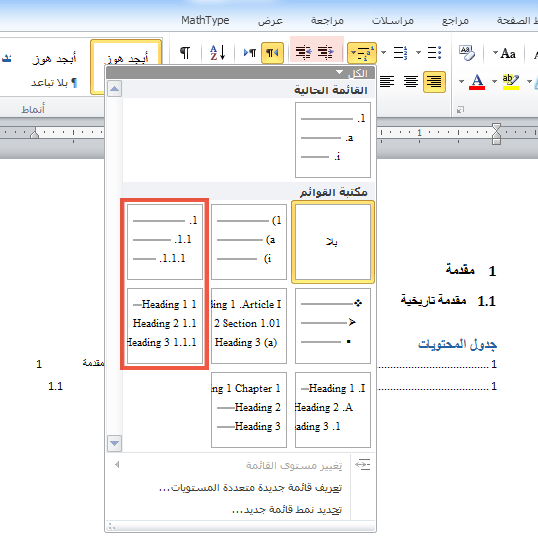Click the Clear Formatting eraser icon

467,53
